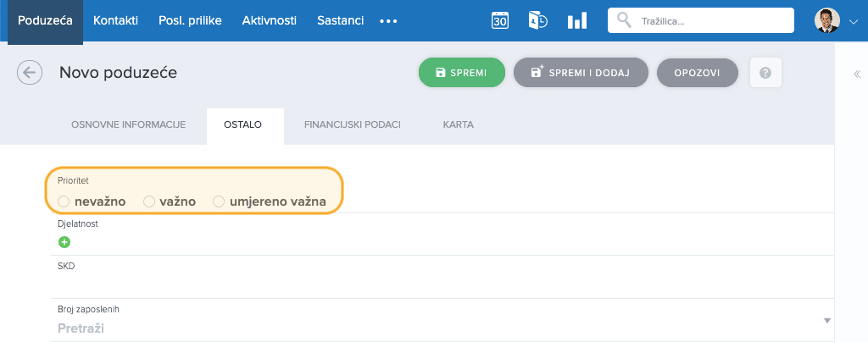Select the umjereno važna radio button
The image size is (868, 342).
pyautogui.click(x=219, y=201)
